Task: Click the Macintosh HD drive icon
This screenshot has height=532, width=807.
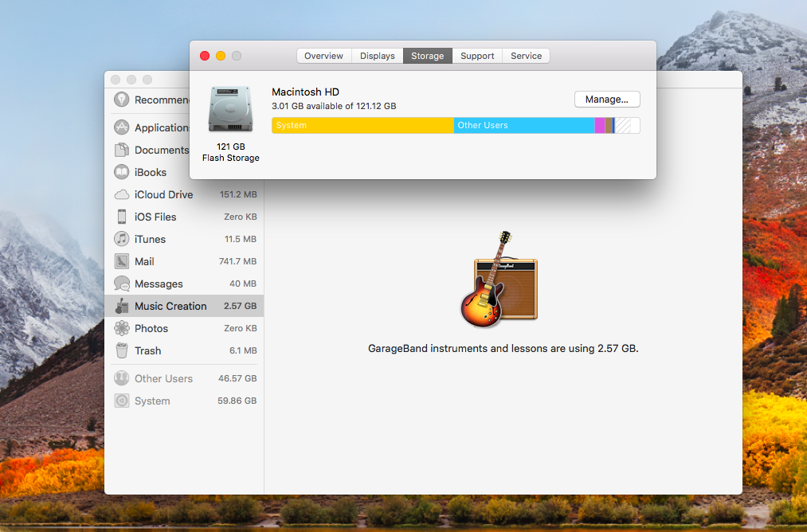Action: click(x=230, y=109)
